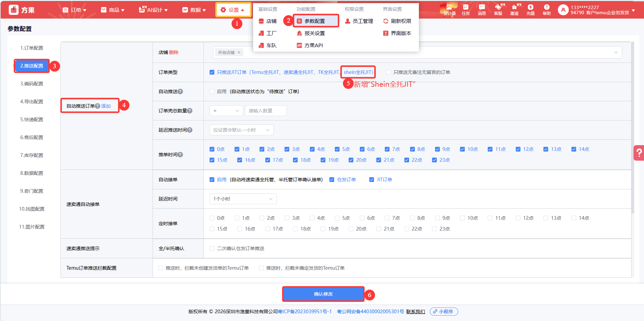Image resolution: width=644 pixels, height=321 pixels.
Task: Switch to 7.库存配置 sidebar tab
Action: 32,155
